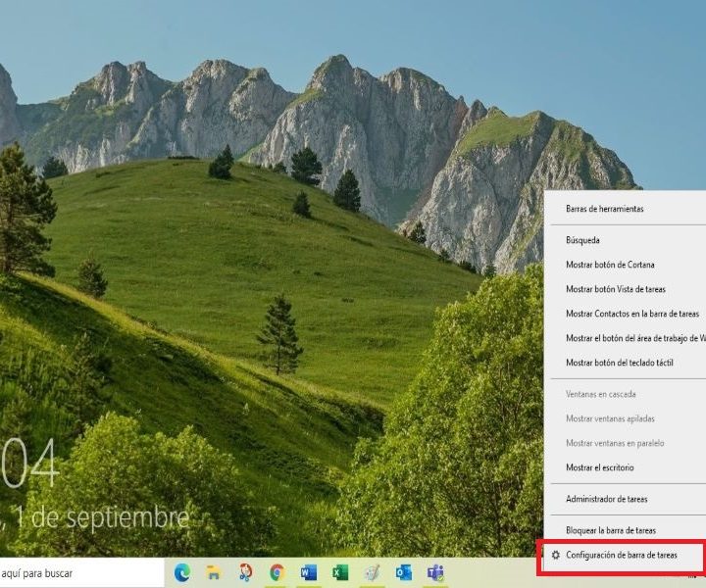Toggle Mostrar botón Vista de tareas
706x588 pixels.
625,289
